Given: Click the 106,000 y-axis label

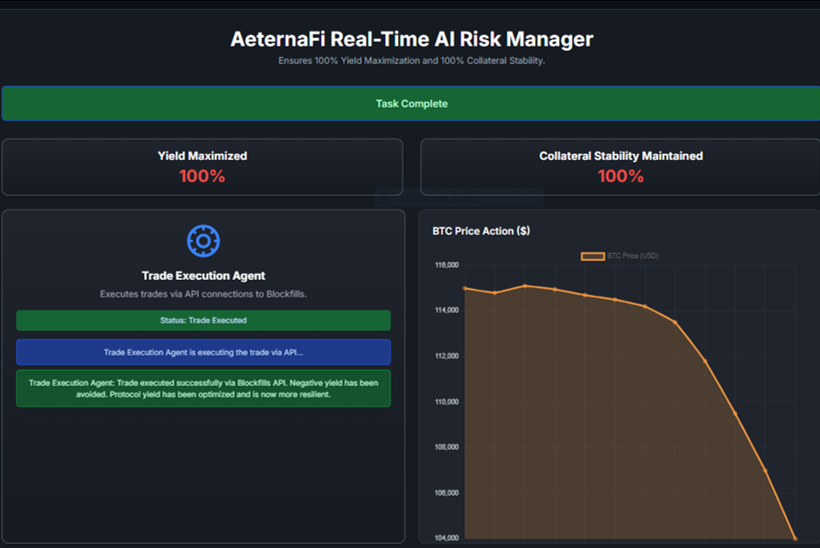Looking at the screenshot, I should click(447, 493).
